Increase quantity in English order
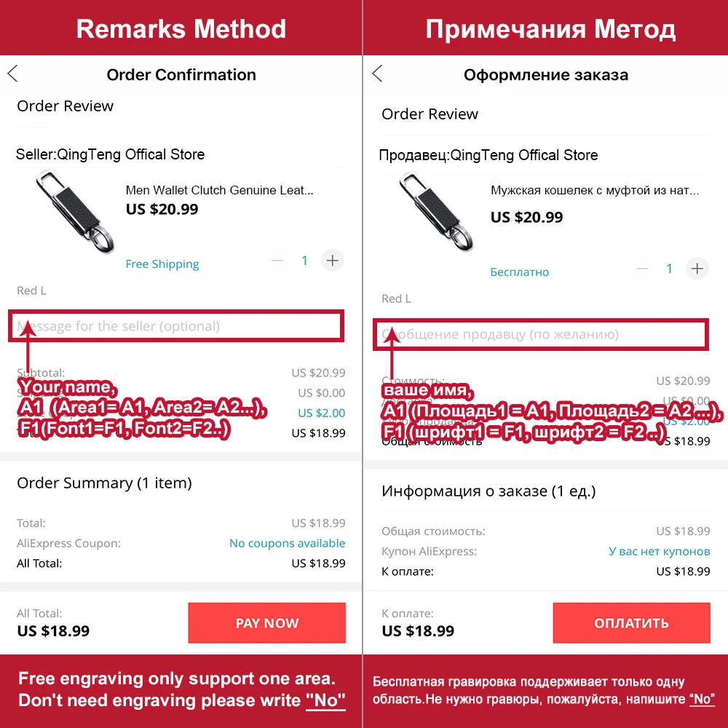This screenshot has width=728, height=728. 333,261
